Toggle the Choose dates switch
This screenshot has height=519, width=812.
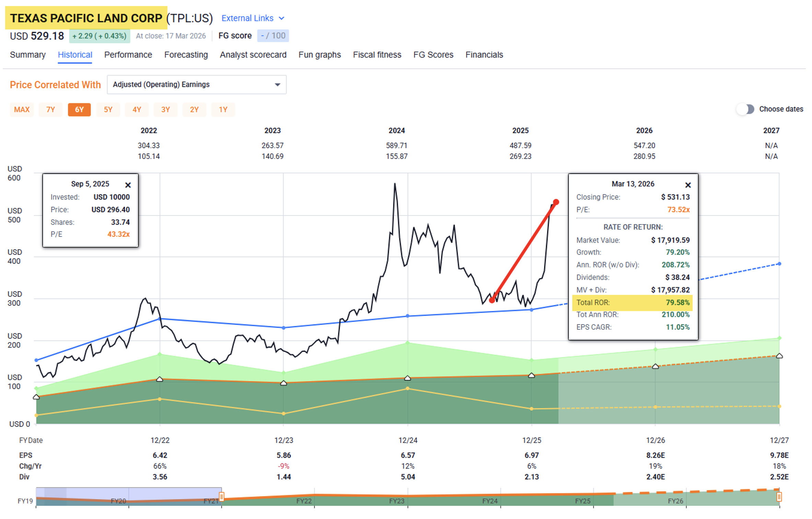745,109
